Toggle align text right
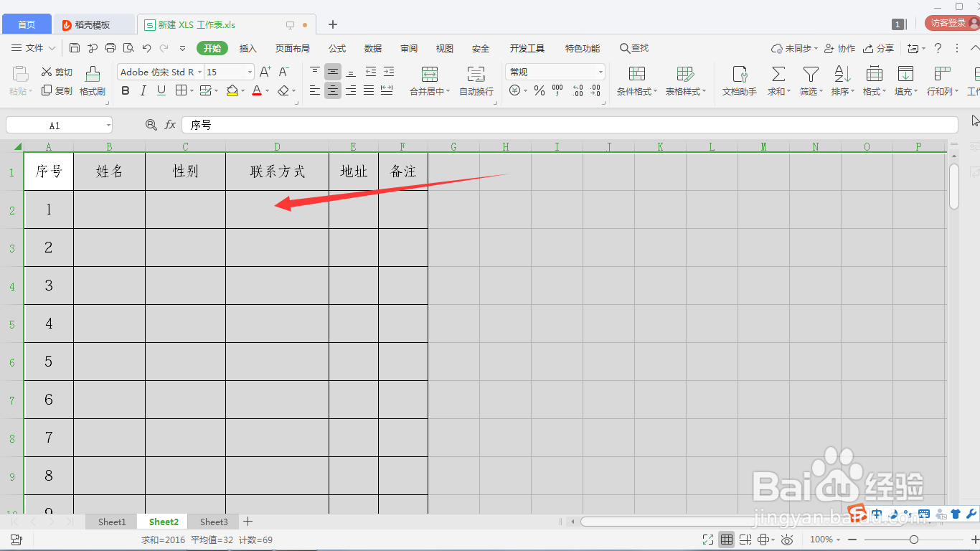This screenshot has height=551, width=980. 351,90
